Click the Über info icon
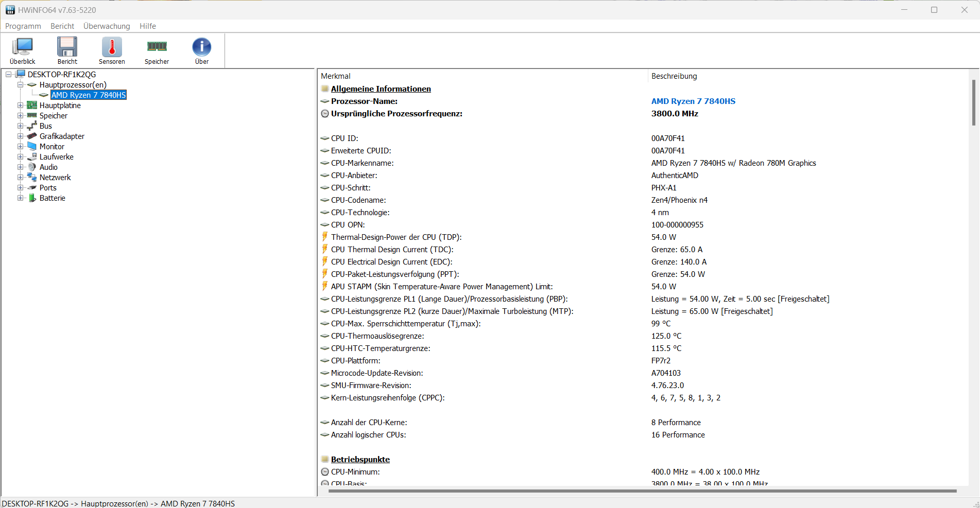Screen dimensions: 980x508 point(202,50)
